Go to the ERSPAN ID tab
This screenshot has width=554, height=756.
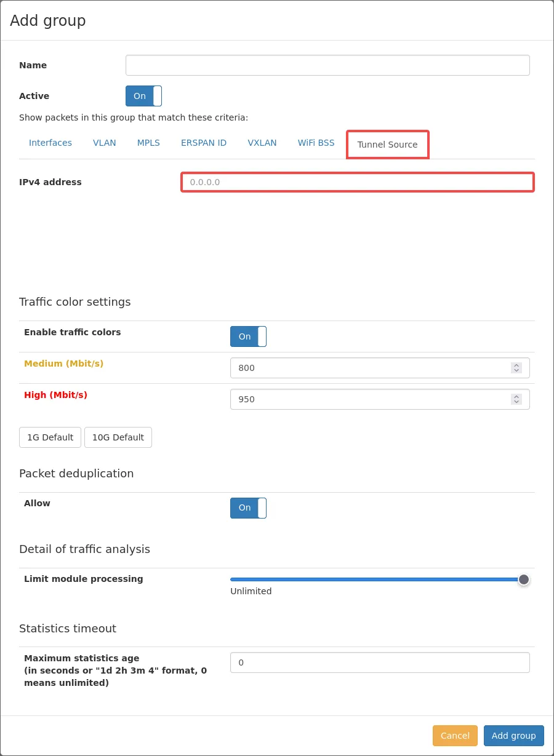click(204, 143)
